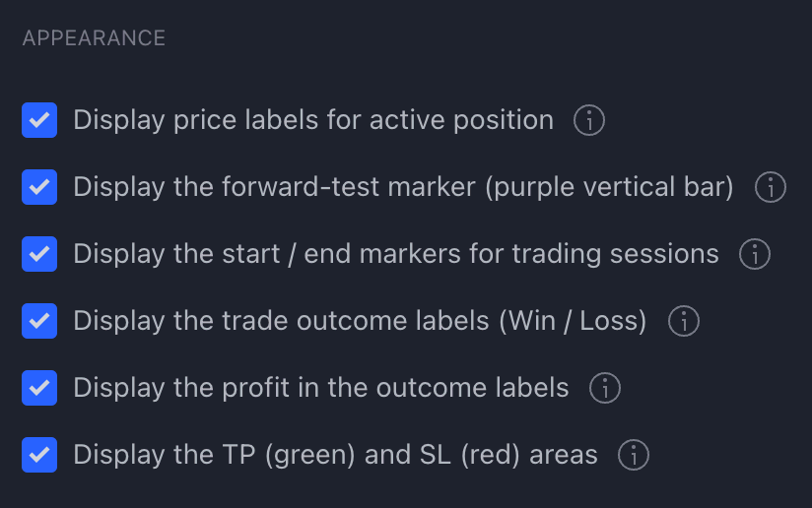Viewport: 812px width, 508px height.
Task: Click the APPEARANCE section heading
Action: (x=94, y=38)
